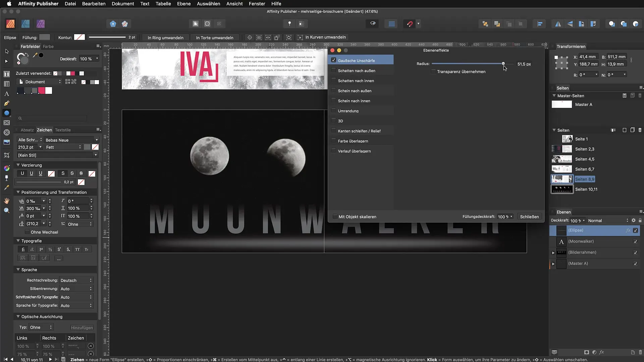This screenshot has width=644, height=362.
Task: Select the Picture Frame Rectangle tool
Action: coord(7,123)
